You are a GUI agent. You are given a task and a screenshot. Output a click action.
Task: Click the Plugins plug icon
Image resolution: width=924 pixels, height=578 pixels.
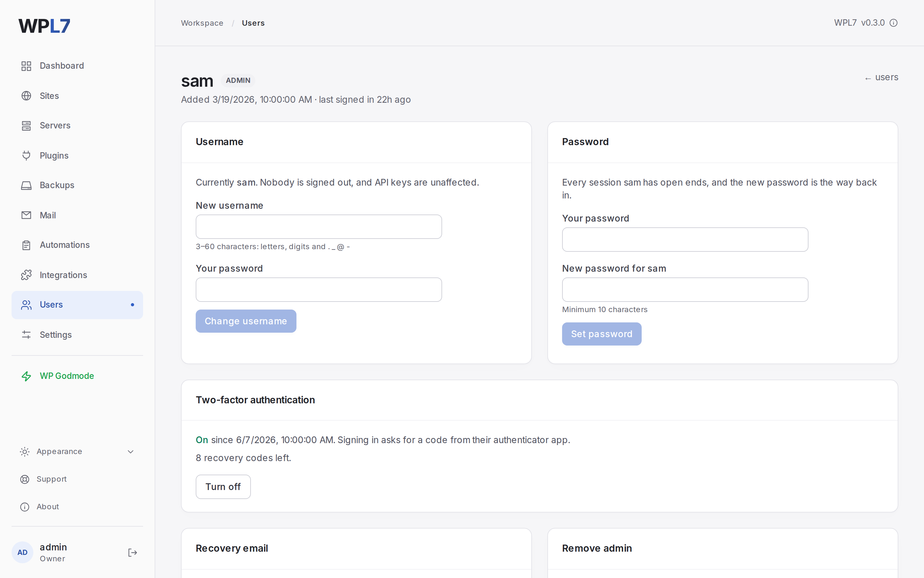tap(26, 156)
